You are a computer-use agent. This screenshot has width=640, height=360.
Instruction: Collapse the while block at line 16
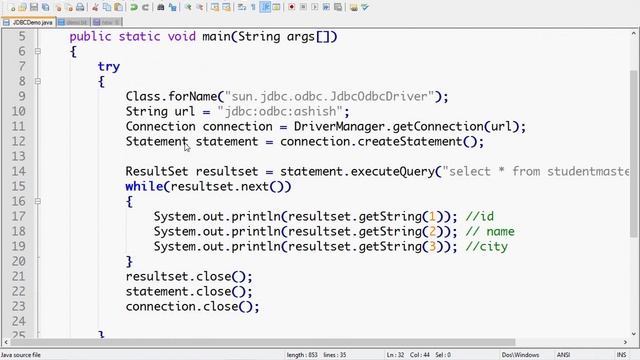click(38, 201)
